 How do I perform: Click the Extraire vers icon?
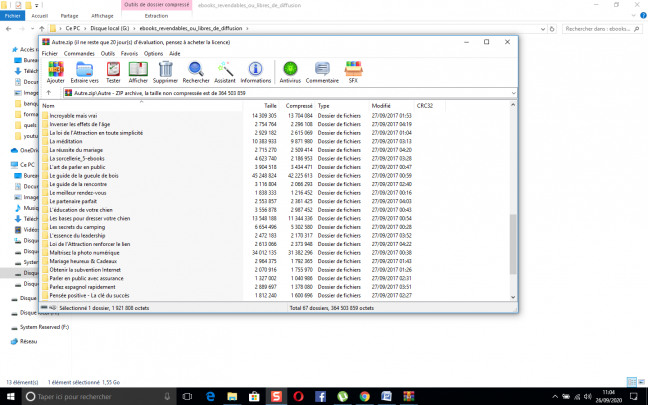(x=84, y=70)
